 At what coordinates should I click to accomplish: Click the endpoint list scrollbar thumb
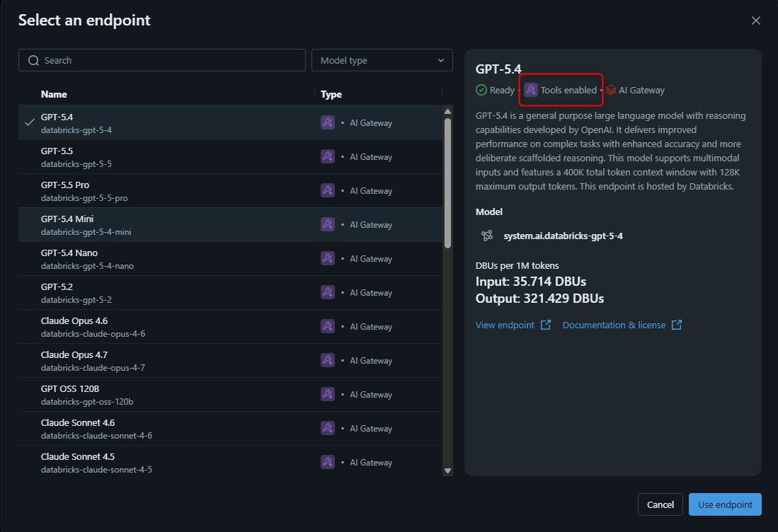(447, 183)
